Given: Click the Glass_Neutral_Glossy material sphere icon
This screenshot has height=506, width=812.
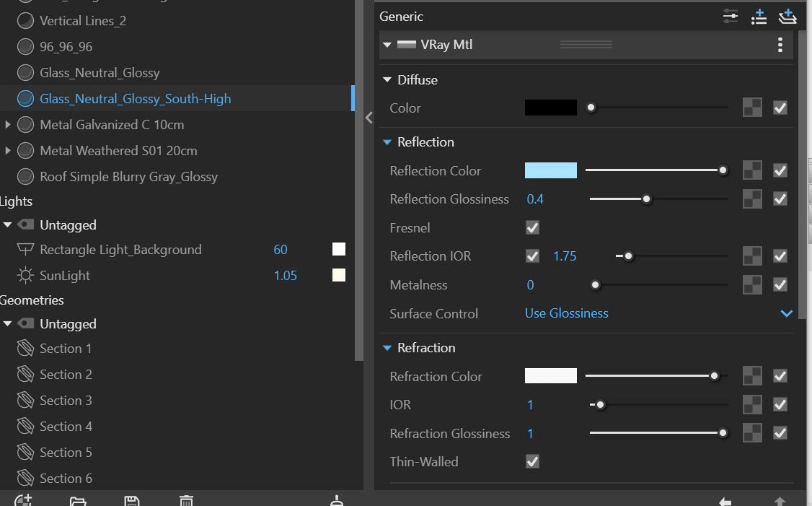Looking at the screenshot, I should pyautogui.click(x=25, y=73).
